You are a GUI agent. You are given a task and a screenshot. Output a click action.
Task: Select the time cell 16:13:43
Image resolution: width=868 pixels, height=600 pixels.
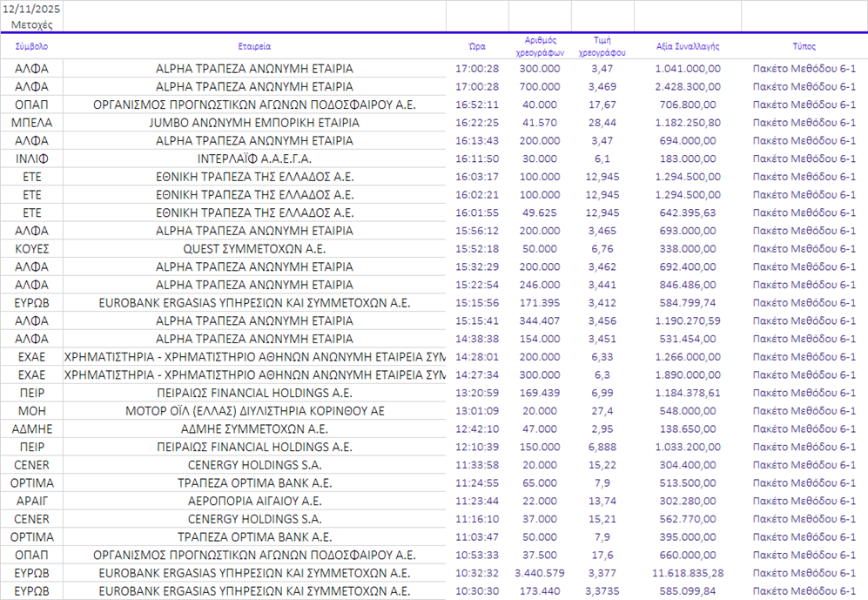[476, 140]
